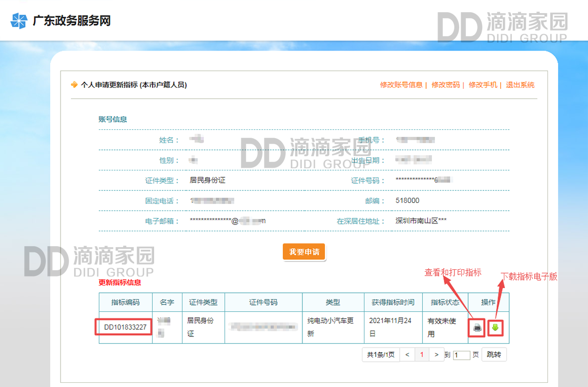
Task: Click the 账号信息 heading
Action: point(113,119)
